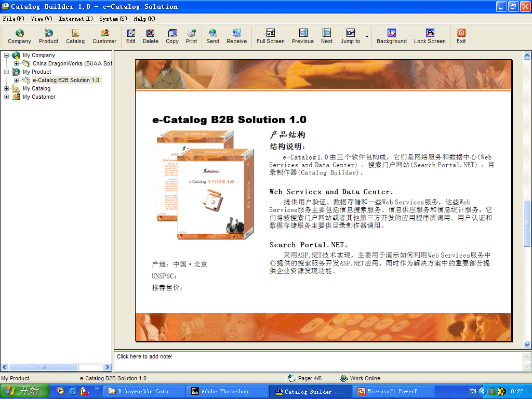Click the Lock Screen icon
Image resolution: width=532 pixels, height=399 pixels.
click(x=430, y=36)
